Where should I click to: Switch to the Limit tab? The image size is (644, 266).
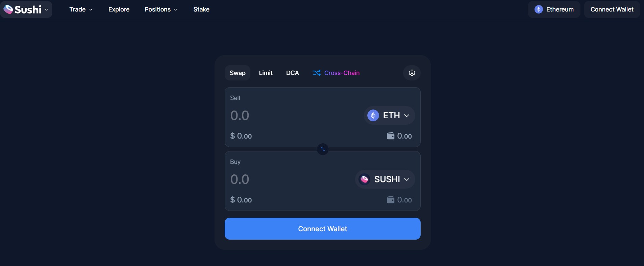[x=266, y=73]
